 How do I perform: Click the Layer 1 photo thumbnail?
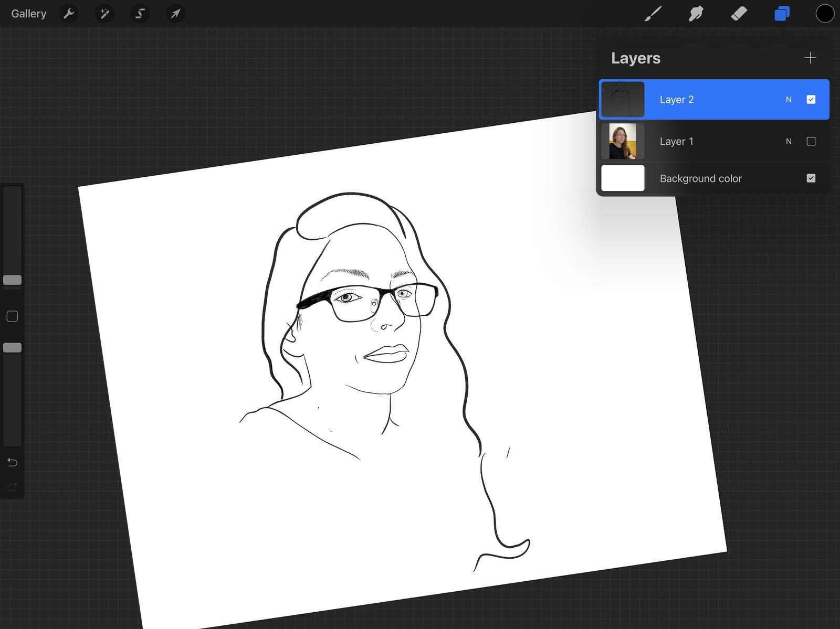(x=623, y=141)
